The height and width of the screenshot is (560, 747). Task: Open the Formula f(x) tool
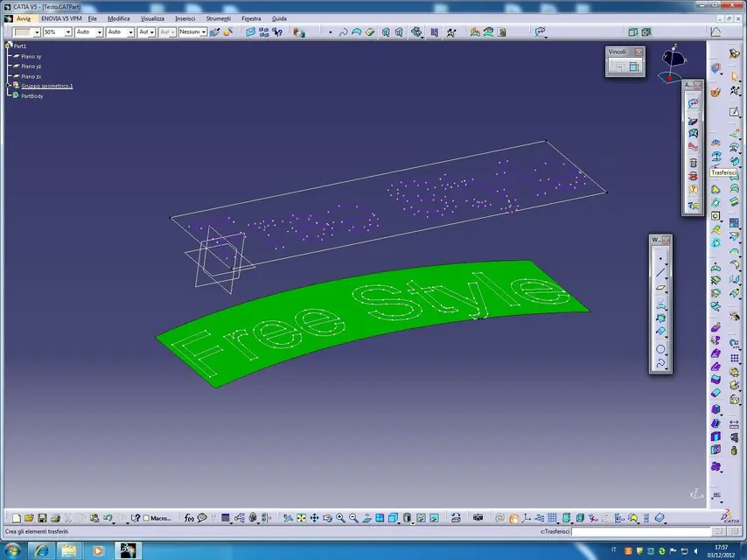point(189,518)
